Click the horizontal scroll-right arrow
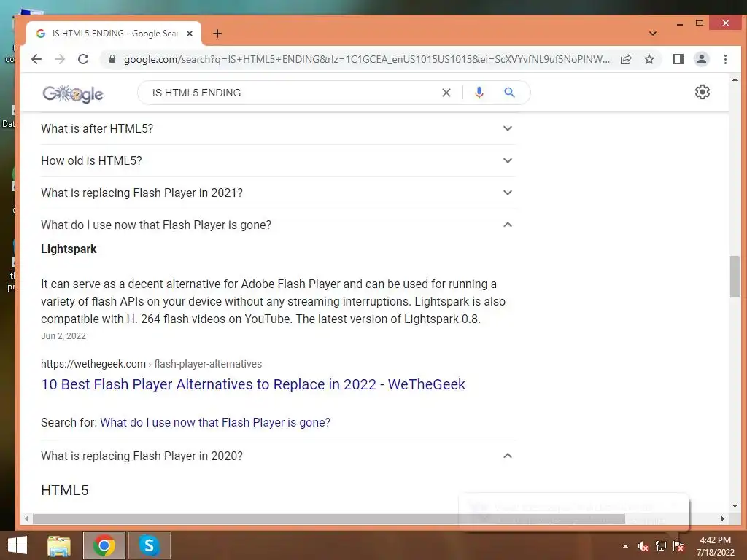This screenshot has width=747, height=560. (x=722, y=518)
